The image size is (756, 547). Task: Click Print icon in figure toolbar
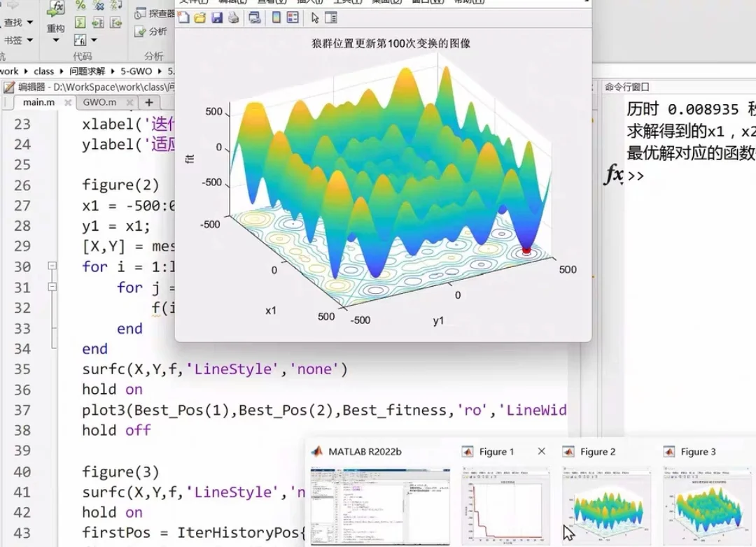[234, 18]
